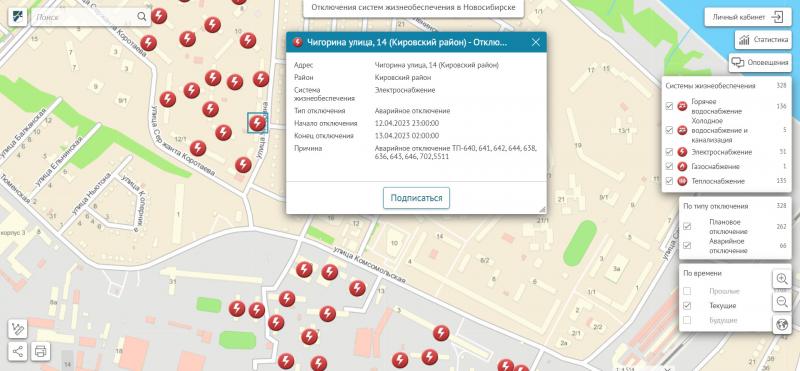
Task: Open the Оповещения panel
Action: tap(759, 62)
